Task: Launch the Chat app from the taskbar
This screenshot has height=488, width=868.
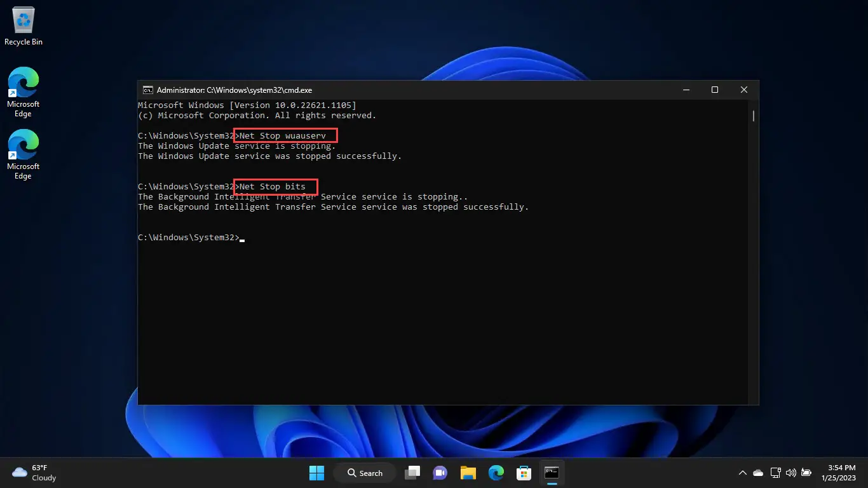Action: 440,473
